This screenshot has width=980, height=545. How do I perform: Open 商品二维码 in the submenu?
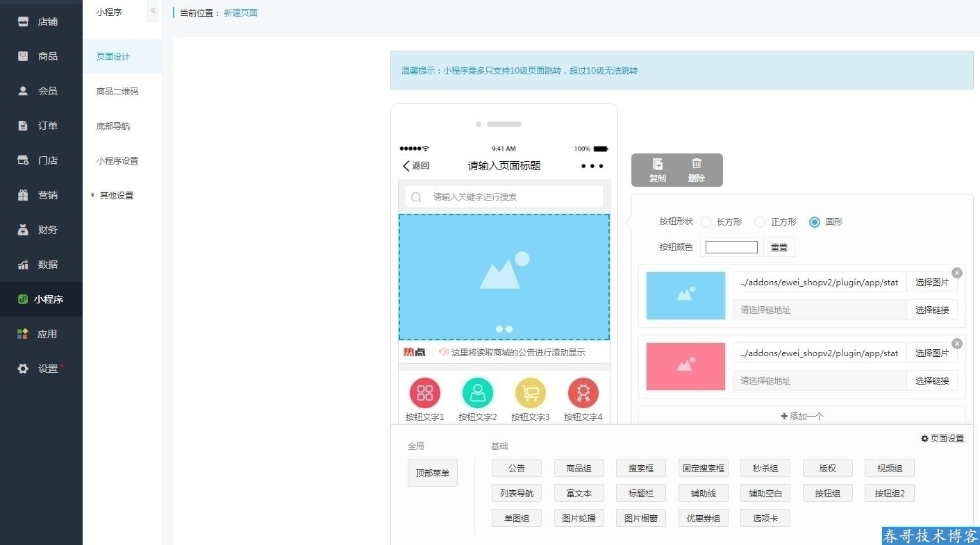point(117,92)
